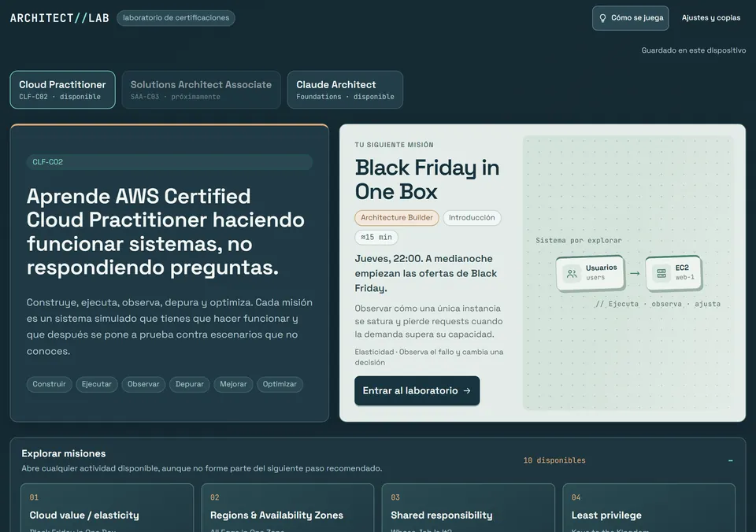
Task: Click the CLF-C02 label pill
Action: (x=169, y=162)
